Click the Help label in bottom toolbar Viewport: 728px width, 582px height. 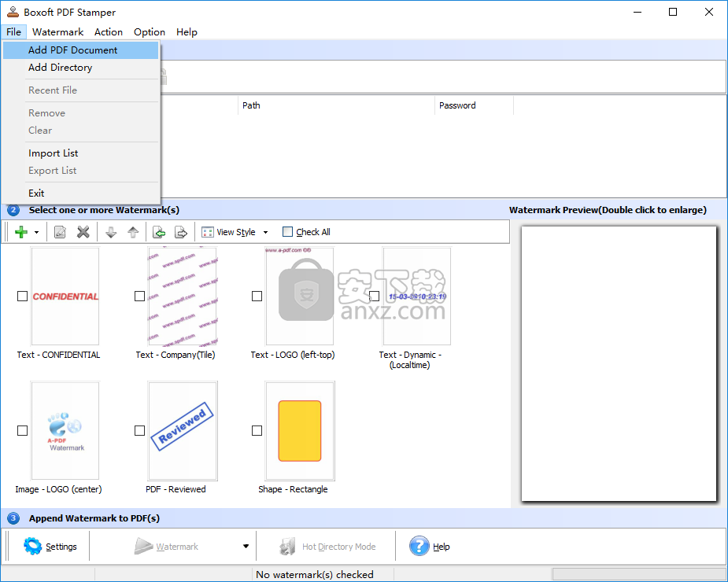tap(441, 547)
